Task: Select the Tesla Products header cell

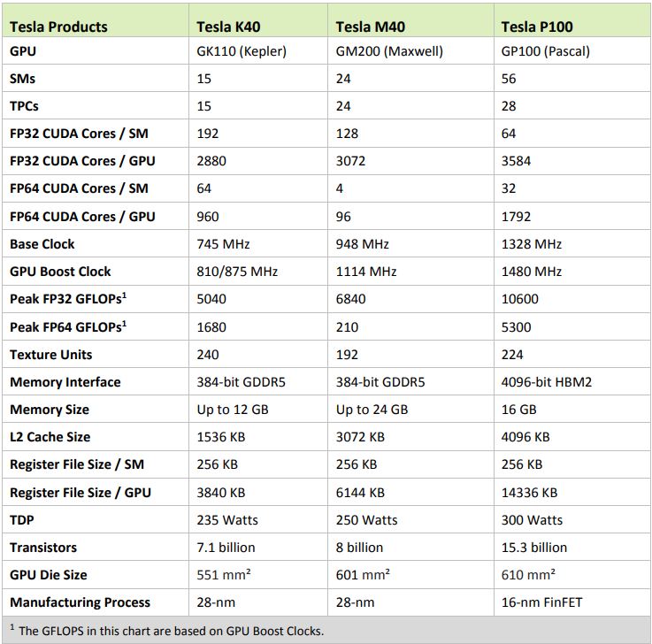Action: pos(60,27)
